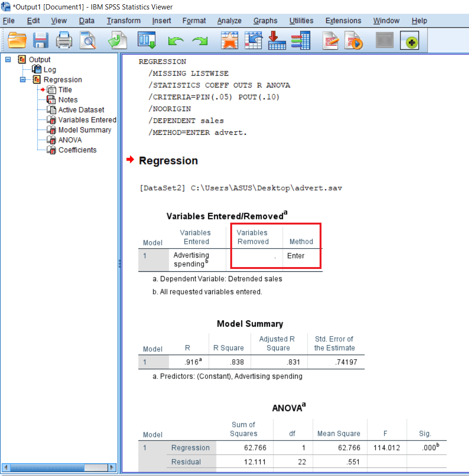Click the Redo green arrow
Screen dimensions: 469x476
(x=200, y=41)
